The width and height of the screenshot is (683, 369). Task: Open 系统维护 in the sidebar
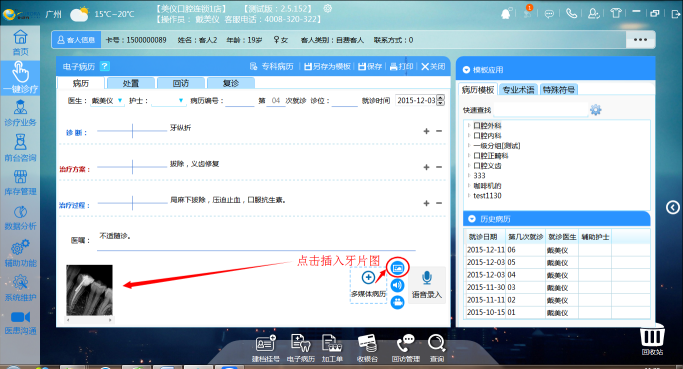coord(20,288)
